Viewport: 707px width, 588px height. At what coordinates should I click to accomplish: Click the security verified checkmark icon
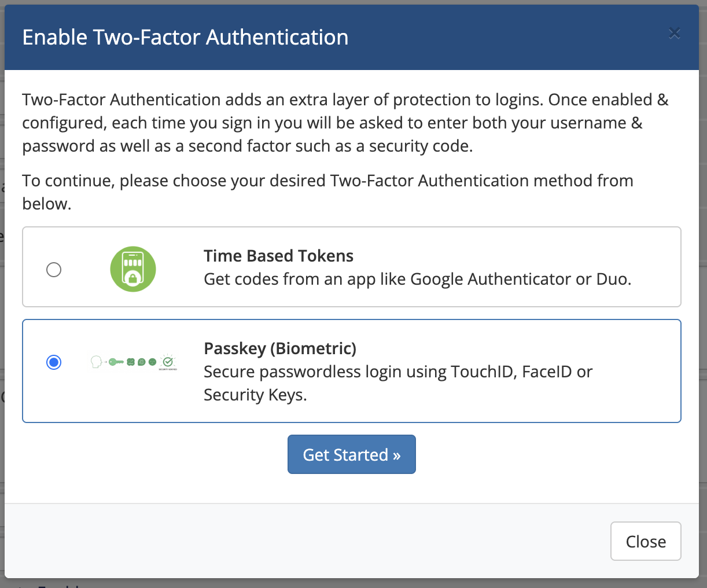click(168, 361)
